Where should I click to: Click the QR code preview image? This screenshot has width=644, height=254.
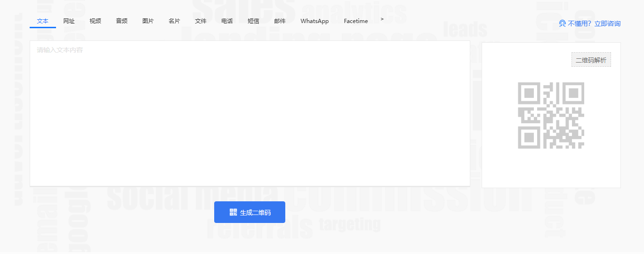[x=551, y=116]
